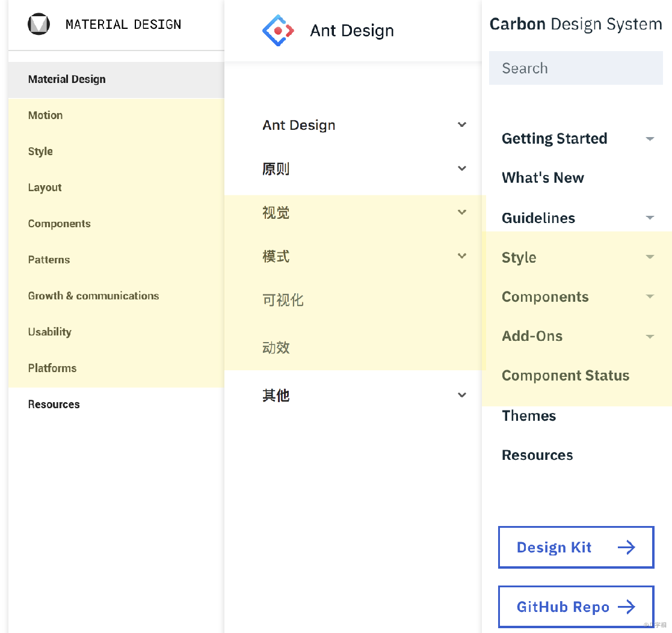This screenshot has height=633, width=672.
Task: Select Material Design in the sidebar
Action: pyautogui.click(x=116, y=80)
